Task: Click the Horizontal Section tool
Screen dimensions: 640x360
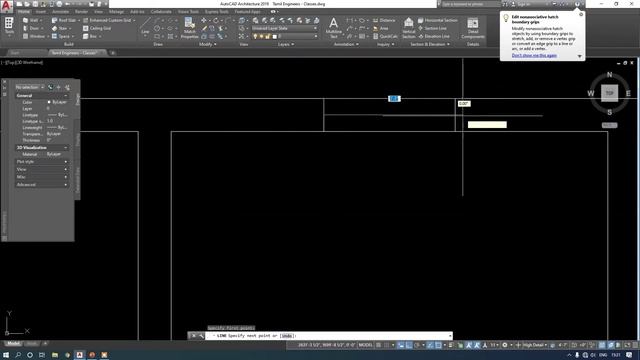Action: [x=438, y=20]
